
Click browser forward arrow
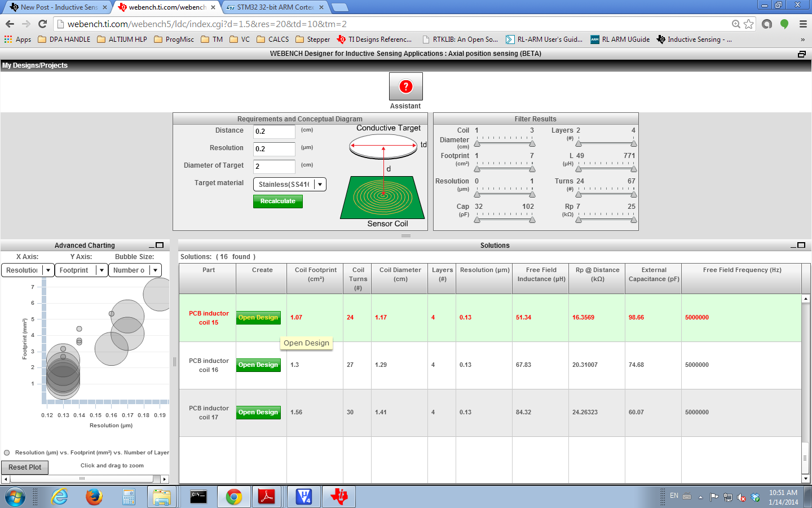point(26,24)
